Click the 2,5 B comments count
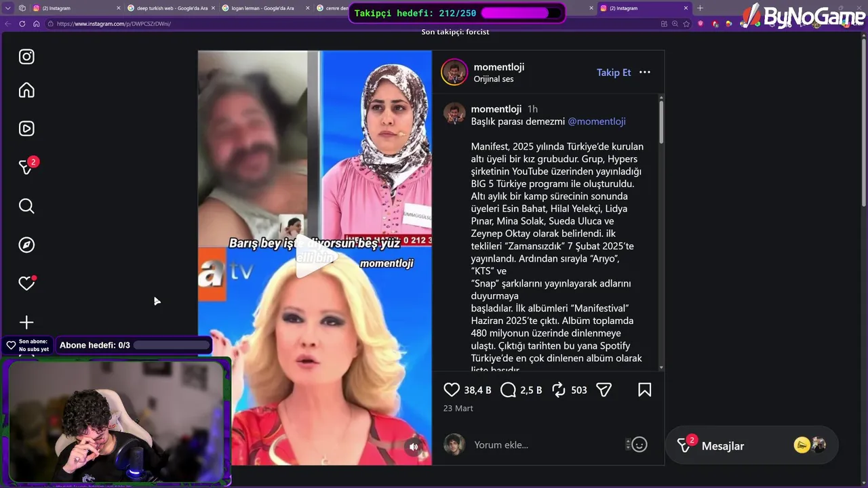The width and height of the screenshot is (868, 488). coord(531,390)
